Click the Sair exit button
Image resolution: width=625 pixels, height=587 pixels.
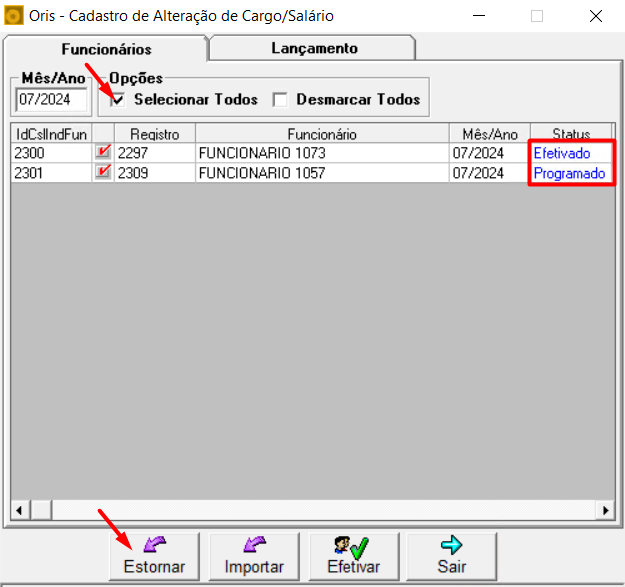452,556
